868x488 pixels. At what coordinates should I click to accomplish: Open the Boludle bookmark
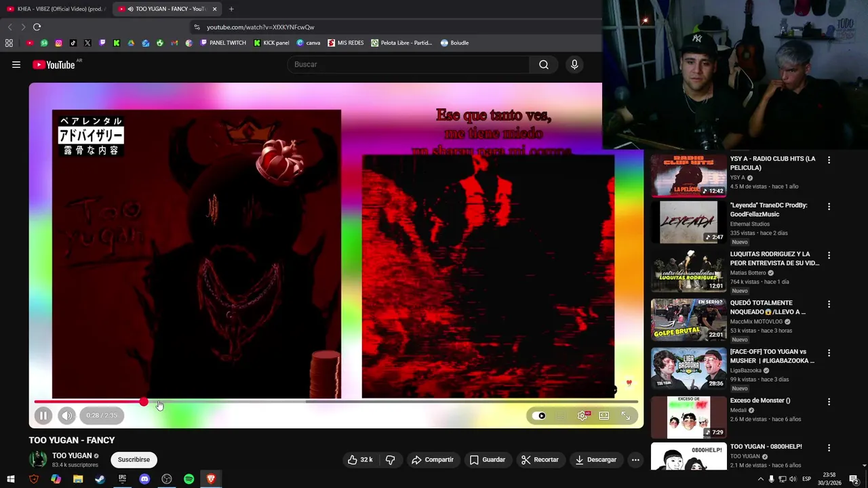(x=454, y=43)
